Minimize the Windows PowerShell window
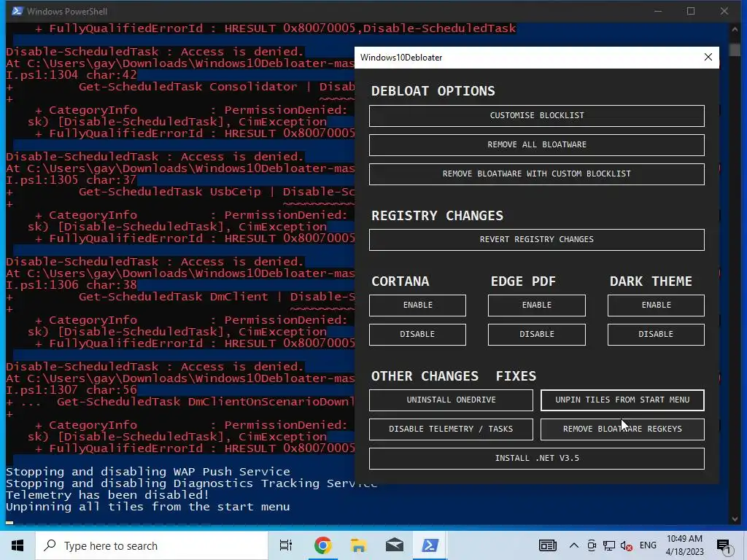Screen dimensions: 747x560 pos(658,11)
